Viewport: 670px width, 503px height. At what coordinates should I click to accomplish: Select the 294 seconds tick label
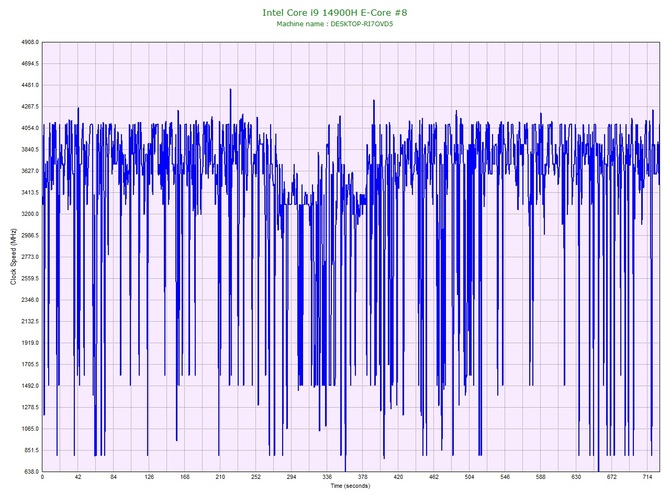[291, 477]
